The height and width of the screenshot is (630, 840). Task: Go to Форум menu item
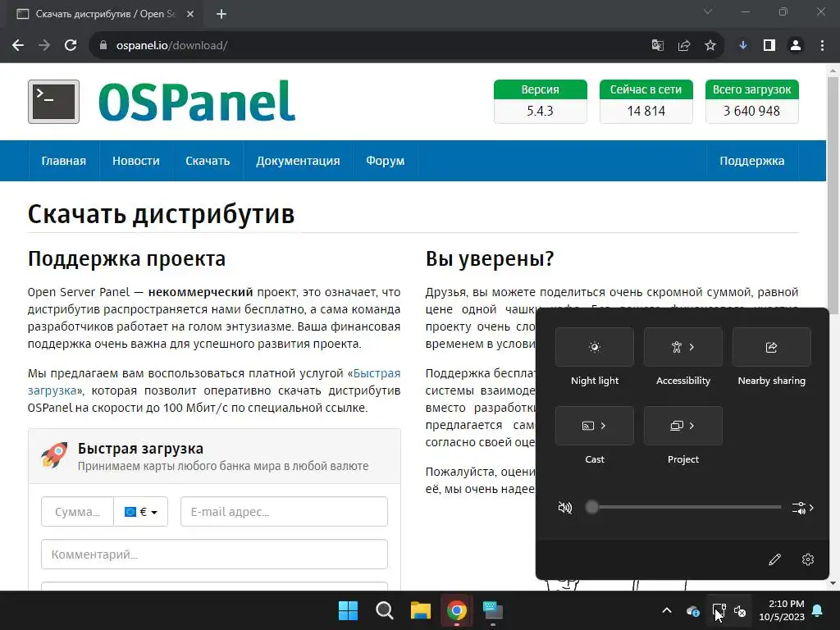pos(386,161)
